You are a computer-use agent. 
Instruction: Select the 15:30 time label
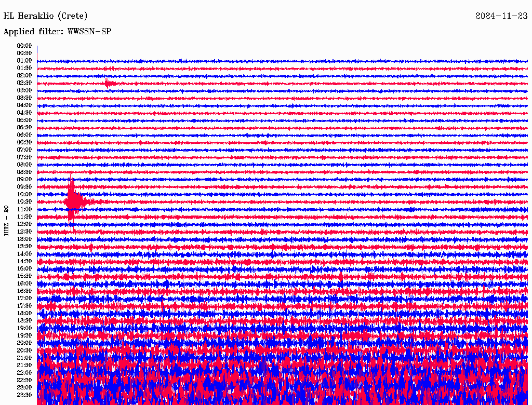(24, 276)
